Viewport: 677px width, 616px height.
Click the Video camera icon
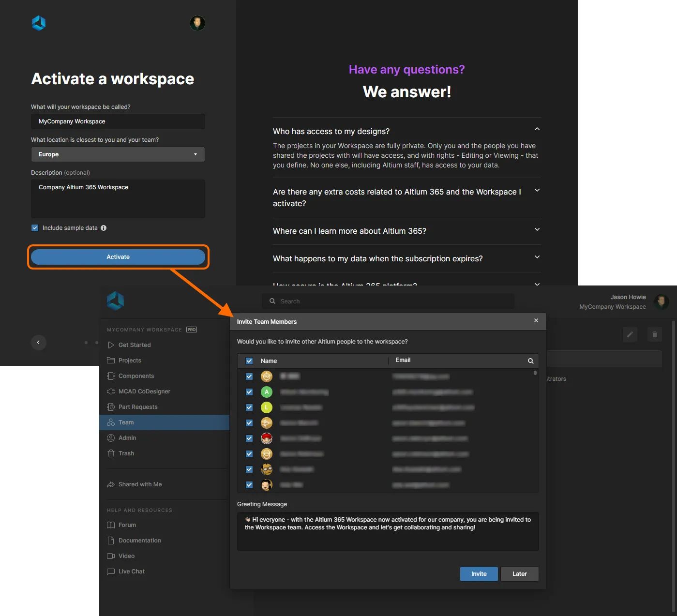coord(111,556)
